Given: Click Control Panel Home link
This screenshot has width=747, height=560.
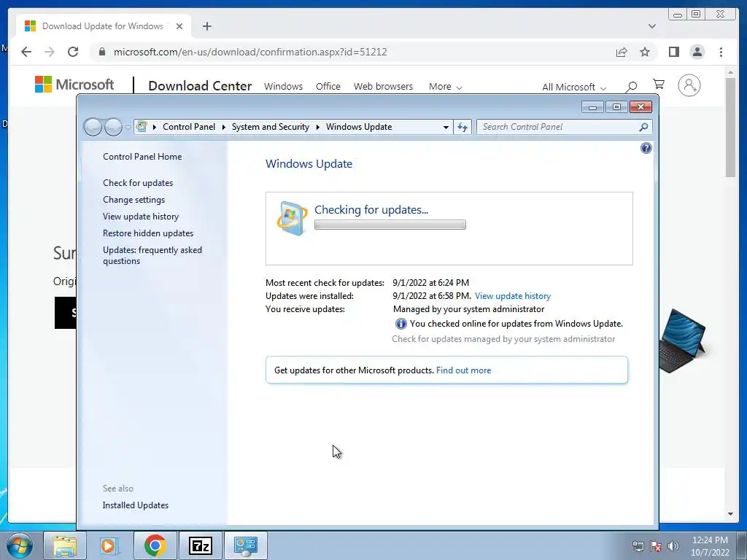Looking at the screenshot, I should tap(142, 157).
